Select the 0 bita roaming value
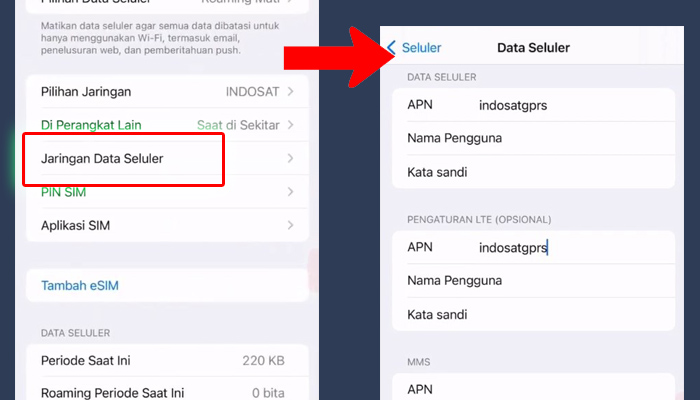 click(268, 393)
